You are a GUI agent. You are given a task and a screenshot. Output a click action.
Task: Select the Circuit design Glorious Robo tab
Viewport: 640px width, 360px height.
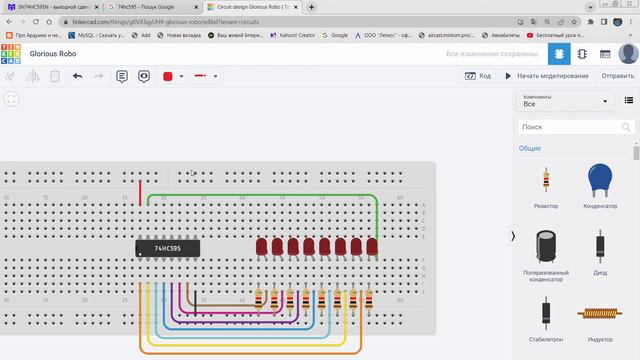[x=253, y=7]
